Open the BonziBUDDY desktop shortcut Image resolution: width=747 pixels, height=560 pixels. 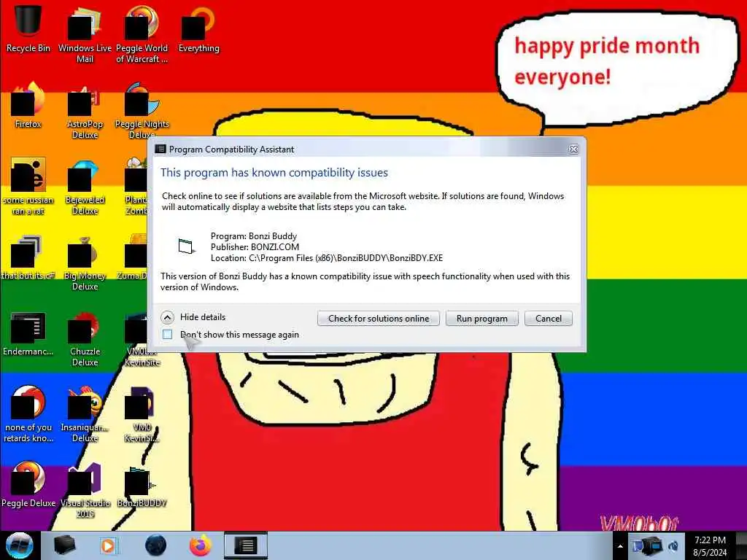coord(142,486)
